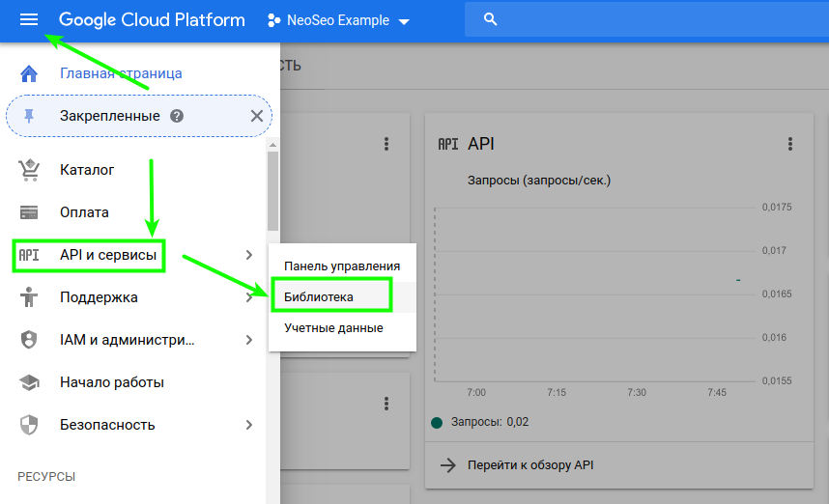829x504 pixels.
Task: Select API и сервисы in the sidebar
Action: (x=108, y=255)
